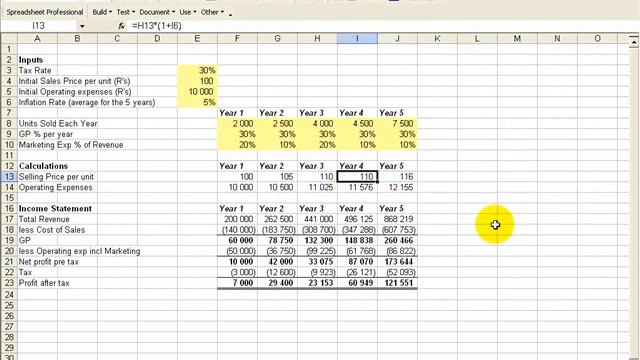
Task: Select column header F
Action: tap(237, 38)
